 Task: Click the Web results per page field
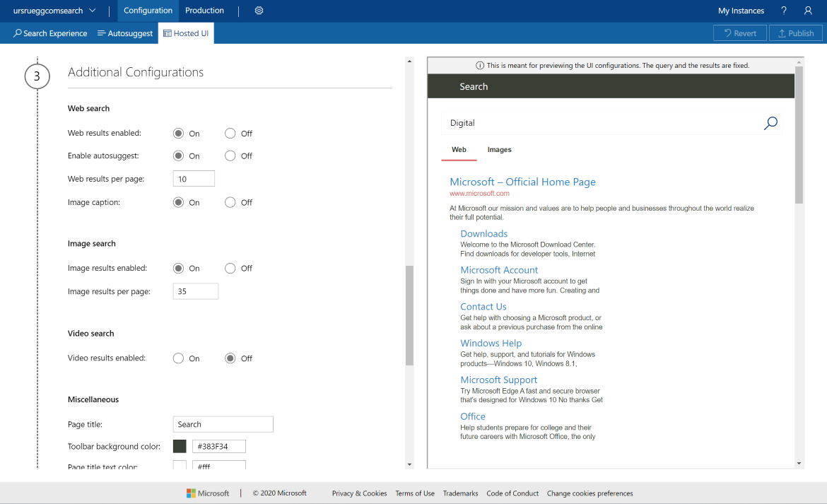[x=194, y=179]
